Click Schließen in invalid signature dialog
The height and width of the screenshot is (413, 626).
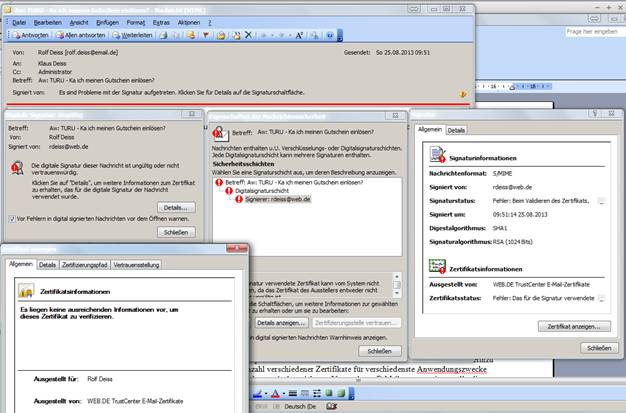[176, 232]
